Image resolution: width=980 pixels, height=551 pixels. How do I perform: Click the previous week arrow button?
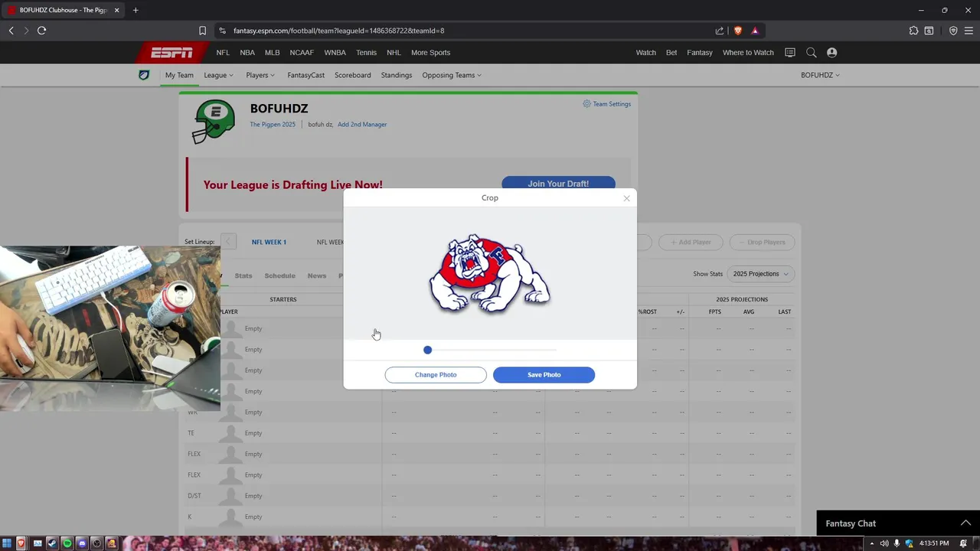point(228,242)
